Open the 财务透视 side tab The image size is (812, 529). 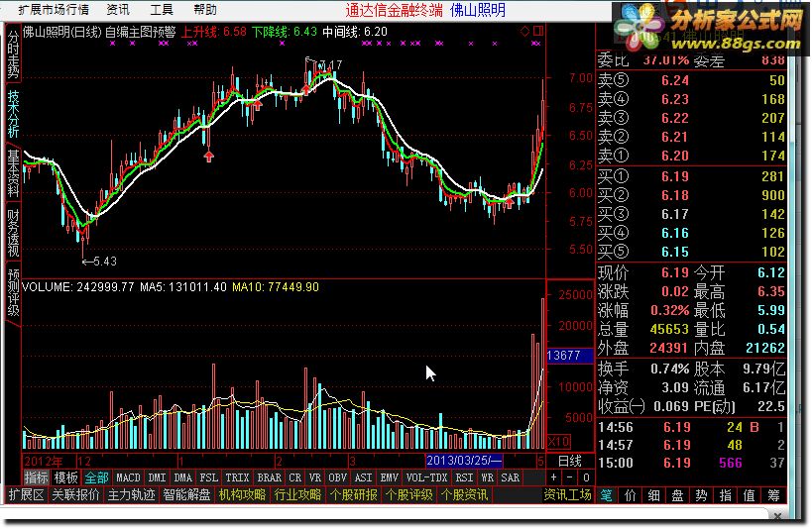(13, 233)
